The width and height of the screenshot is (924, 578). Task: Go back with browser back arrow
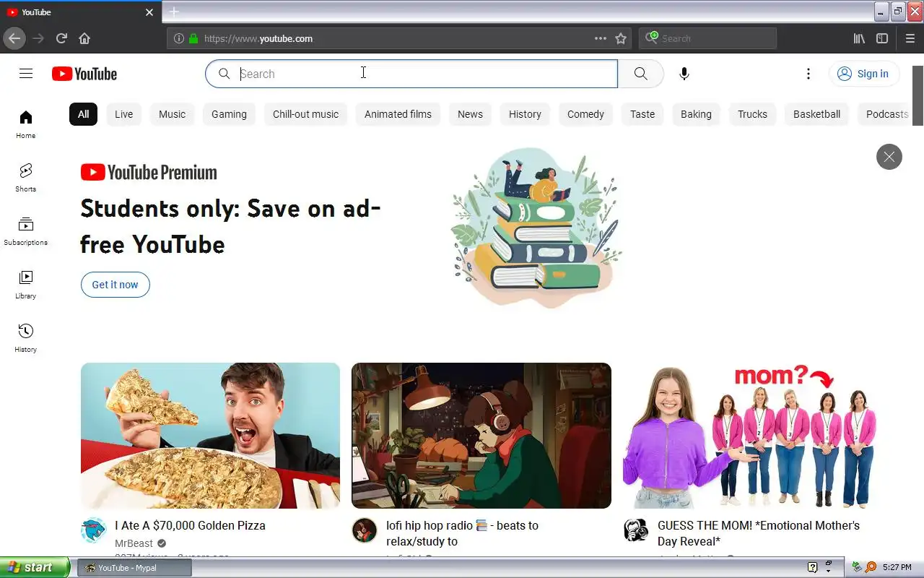[x=14, y=38]
